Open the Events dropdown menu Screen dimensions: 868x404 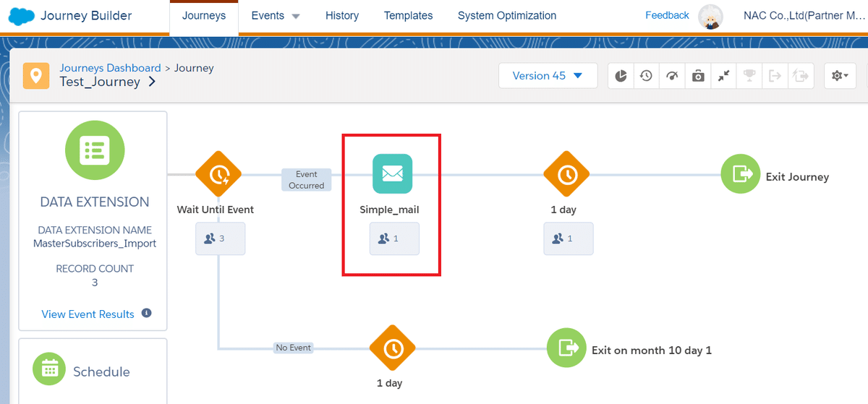[x=275, y=15]
